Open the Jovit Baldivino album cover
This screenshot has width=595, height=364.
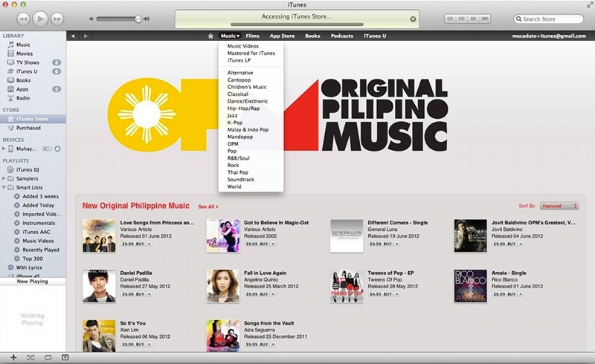click(471, 235)
